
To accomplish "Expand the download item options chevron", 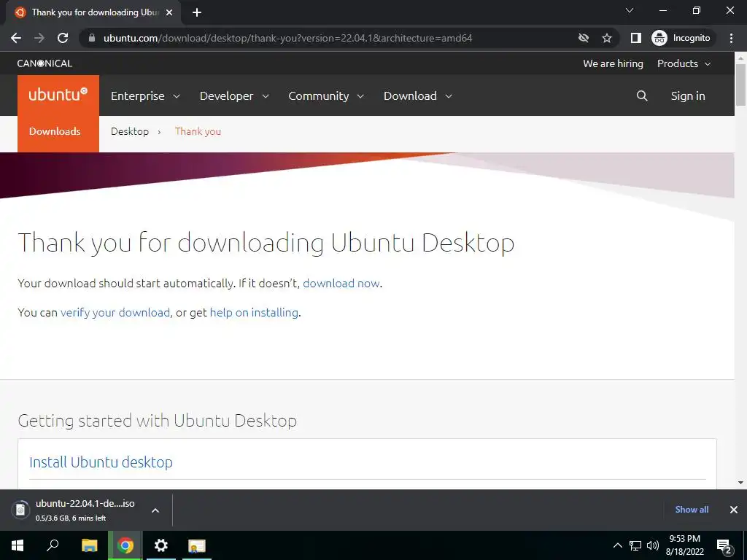I will (x=155, y=510).
